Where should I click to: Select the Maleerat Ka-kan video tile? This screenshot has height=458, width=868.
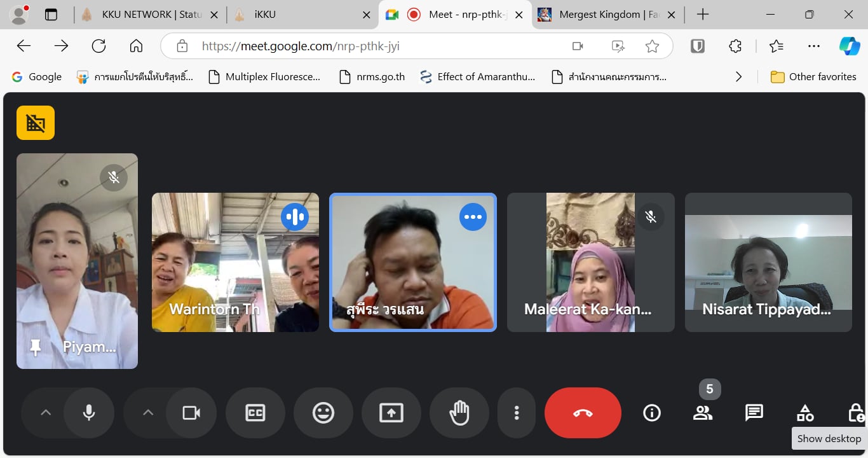[590, 262]
